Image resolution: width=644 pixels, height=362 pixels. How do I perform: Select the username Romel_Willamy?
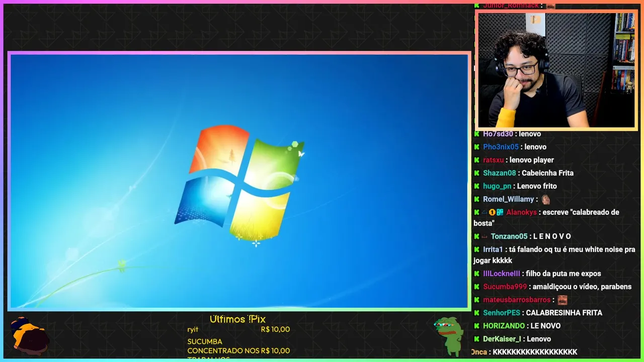pos(508,199)
